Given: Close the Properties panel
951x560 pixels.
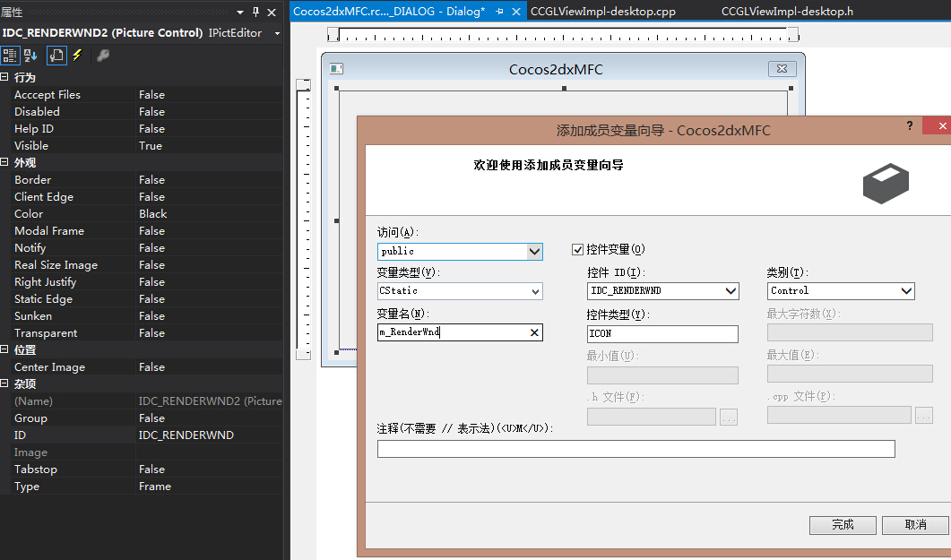Looking at the screenshot, I should click(x=272, y=12).
